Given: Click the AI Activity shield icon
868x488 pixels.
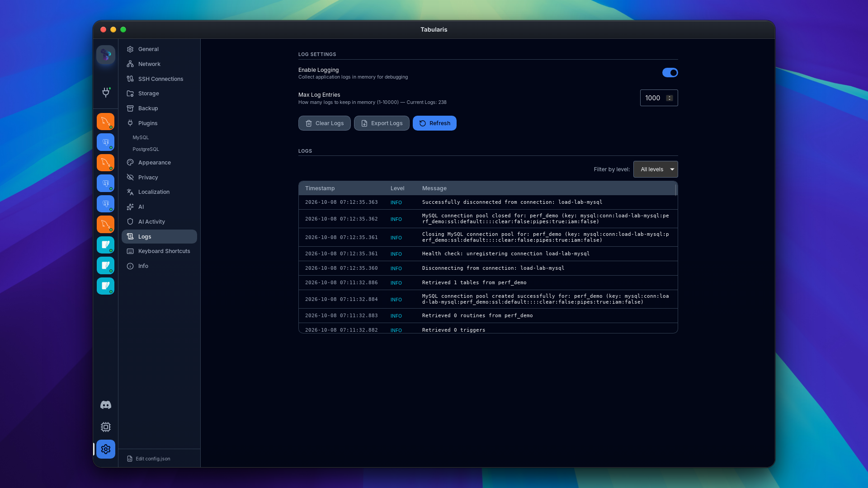Looking at the screenshot, I should click(x=130, y=222).
